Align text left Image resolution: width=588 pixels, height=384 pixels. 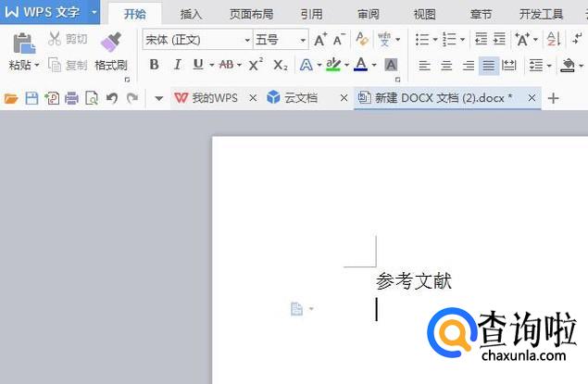424,66
